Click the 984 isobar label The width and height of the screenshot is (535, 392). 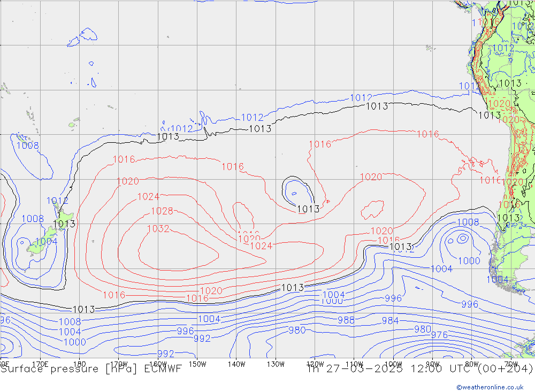tap(391, 321)
